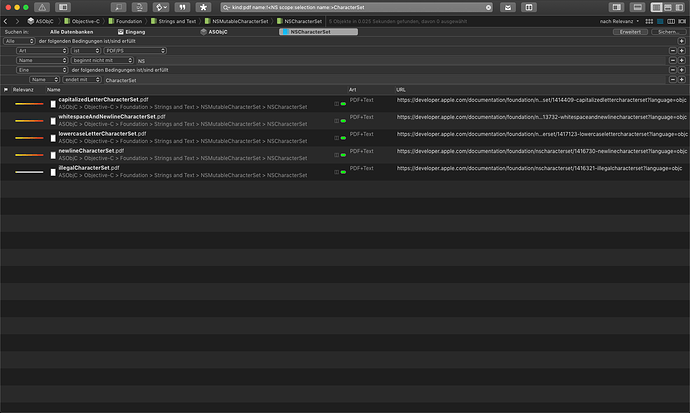
Task: Switch to cover flow view icon
Action: coord(682,21)
